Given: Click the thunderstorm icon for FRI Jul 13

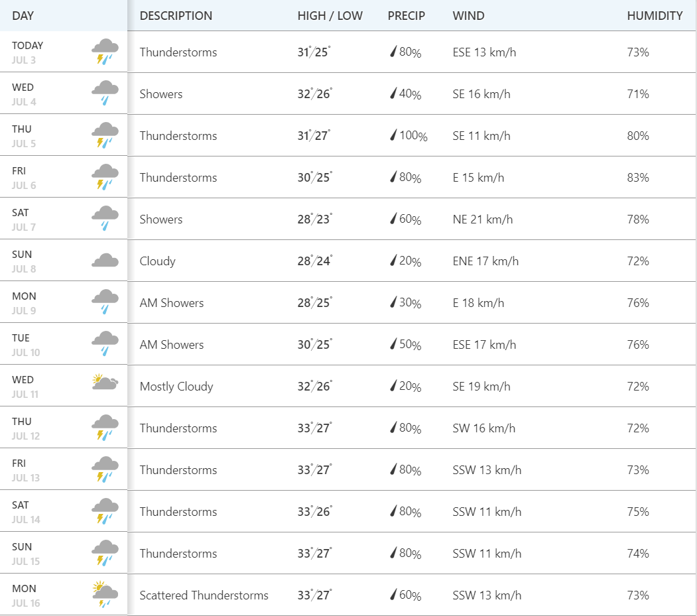Looking at the screenshot, I should [x=105, y=469].
